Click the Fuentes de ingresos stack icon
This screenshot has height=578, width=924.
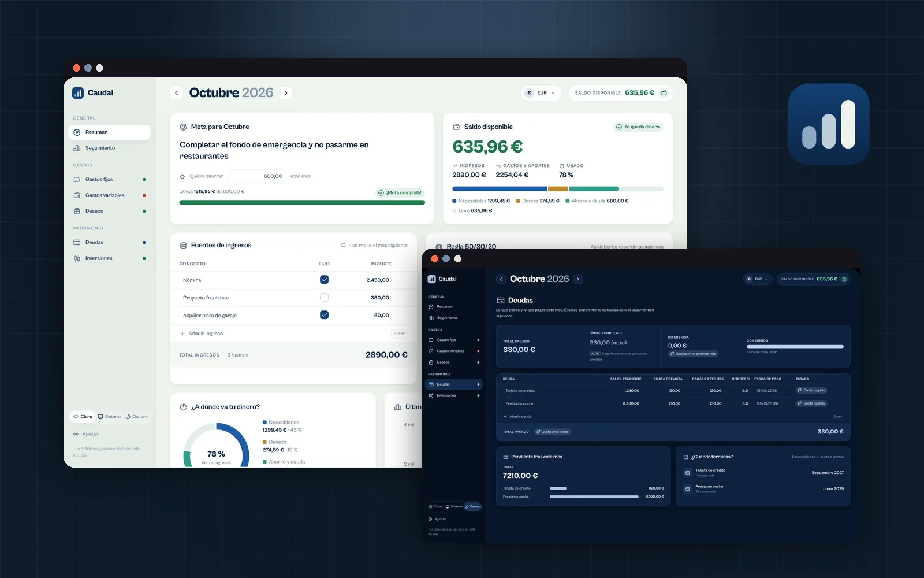pyautogui.click(x=184, y=246)
